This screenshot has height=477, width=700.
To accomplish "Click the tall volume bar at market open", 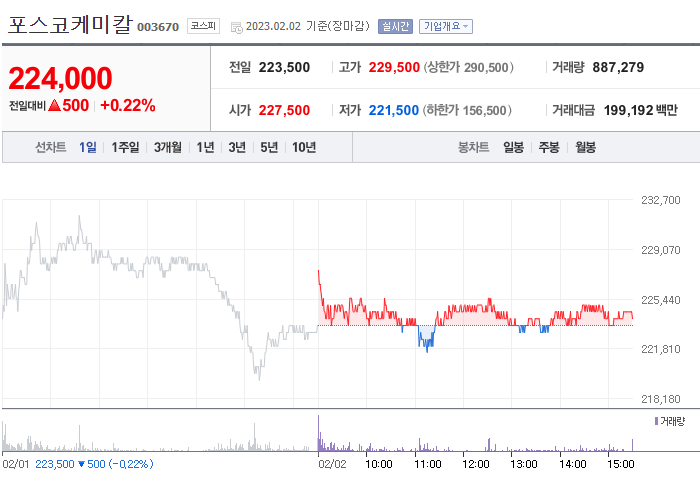I will [318, 433].
